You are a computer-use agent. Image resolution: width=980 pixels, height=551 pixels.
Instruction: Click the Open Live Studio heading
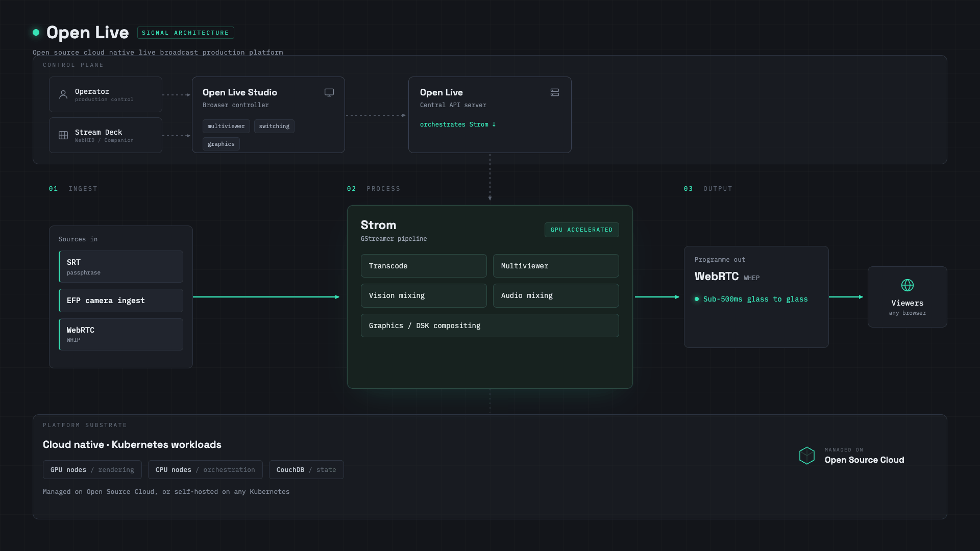tap(240, 92)
